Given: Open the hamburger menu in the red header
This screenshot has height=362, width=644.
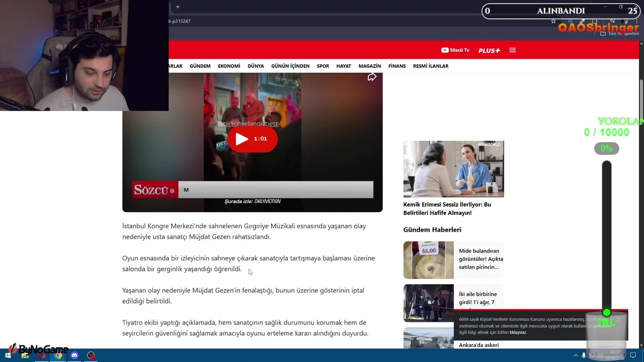Looking at the screenshot, I should coord(512,50).
